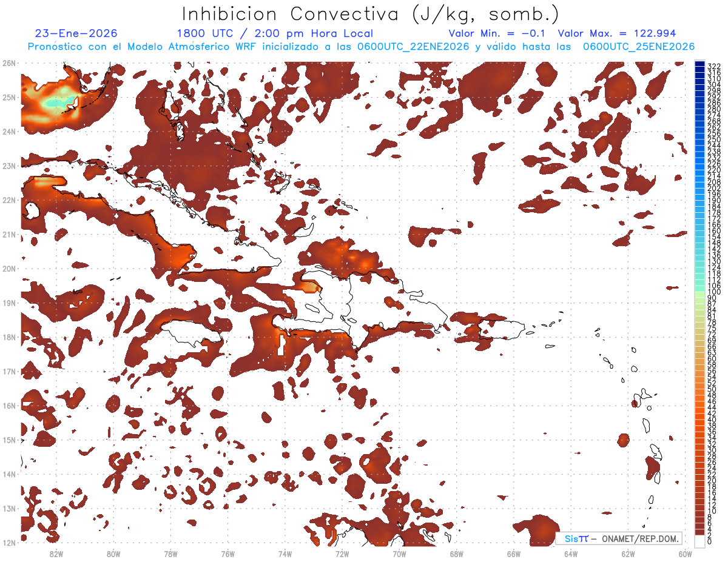Click the '80W' longitude label
Image resolution: width=728 pixels, height=562 pixels.
pos(113,554)
